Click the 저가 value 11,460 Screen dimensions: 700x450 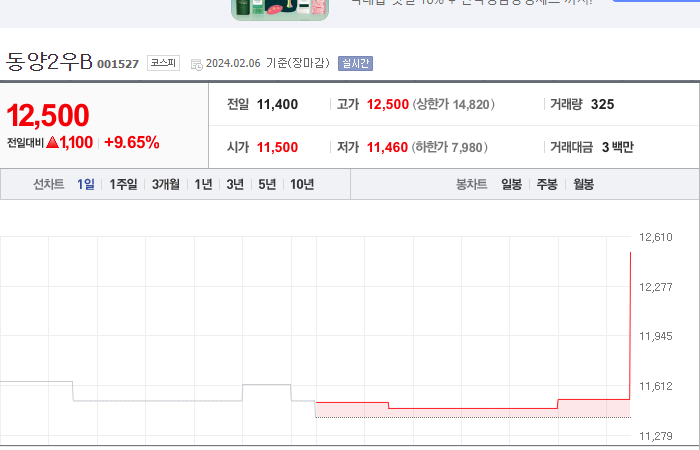[387, 147]
